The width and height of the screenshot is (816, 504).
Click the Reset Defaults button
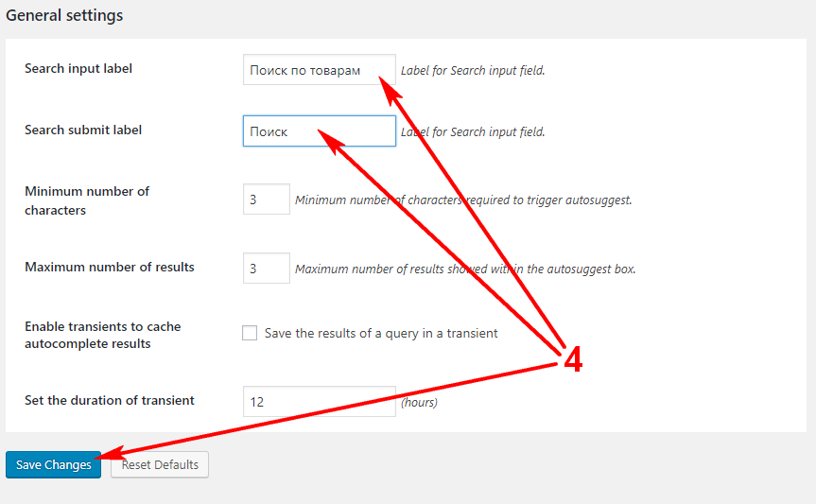point(160,464)
